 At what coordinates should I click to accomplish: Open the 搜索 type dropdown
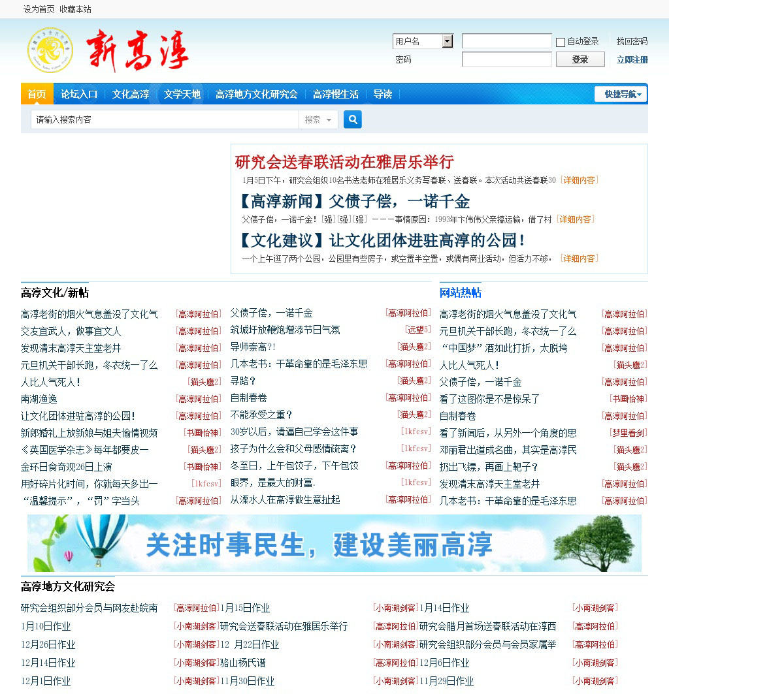click(318, 119)
